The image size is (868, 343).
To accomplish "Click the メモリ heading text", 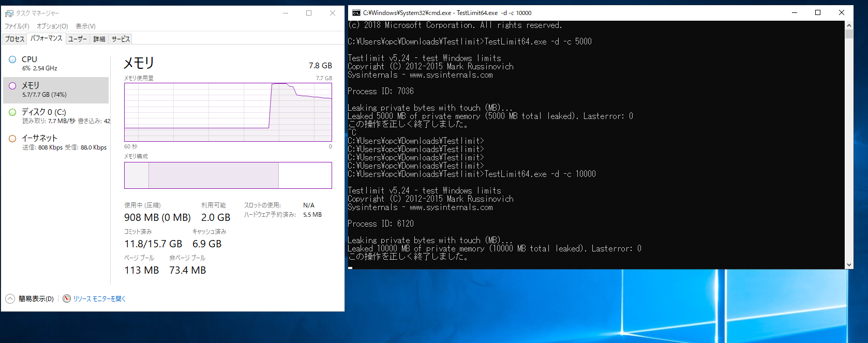I will 139,63.
